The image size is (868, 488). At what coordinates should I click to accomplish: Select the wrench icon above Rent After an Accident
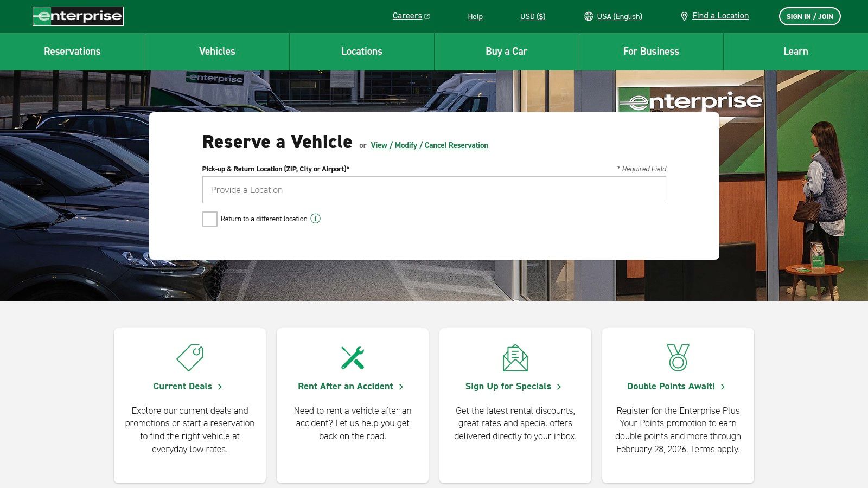coord(352,357)
